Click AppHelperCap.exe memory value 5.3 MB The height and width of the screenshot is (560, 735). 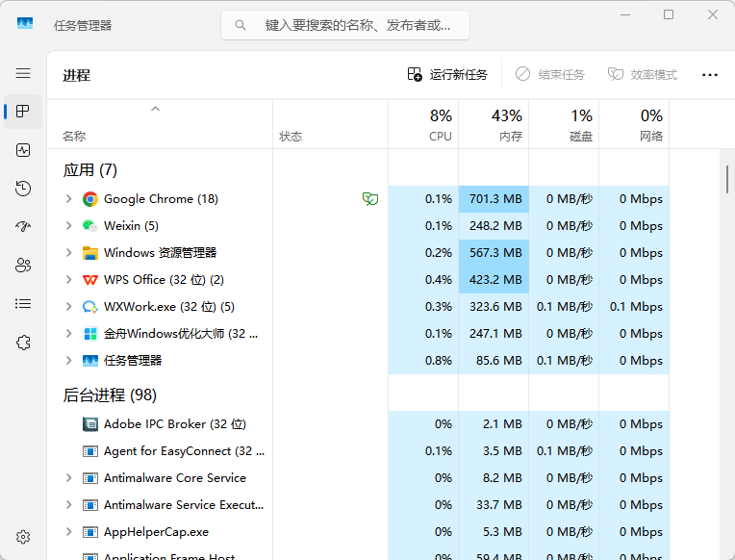(502, 532)
